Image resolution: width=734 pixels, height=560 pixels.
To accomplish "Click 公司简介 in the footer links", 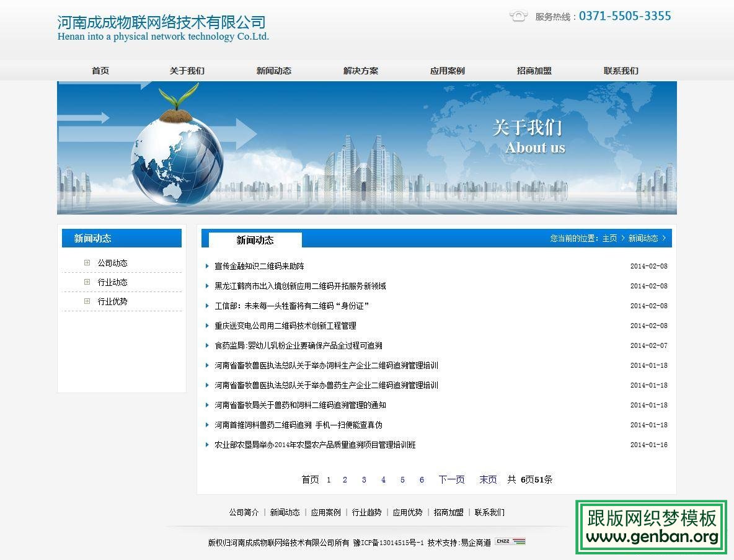I will click(244, 512).
